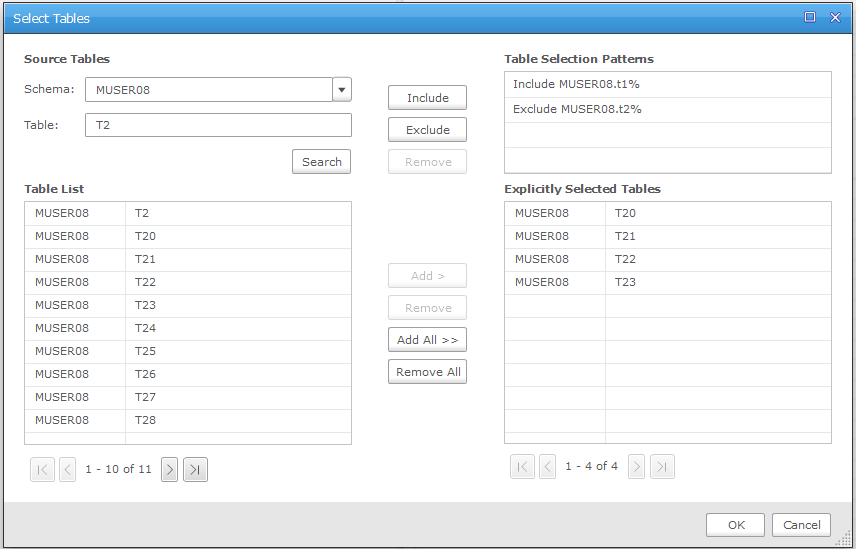Jump to last page of Explicitly Selected Tables
Viewport: 856px width, 549px height.
(x=662, y=466)
